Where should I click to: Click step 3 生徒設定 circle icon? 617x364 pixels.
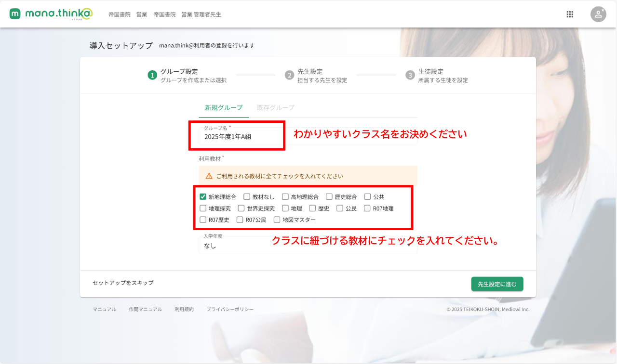coord(410,75)
